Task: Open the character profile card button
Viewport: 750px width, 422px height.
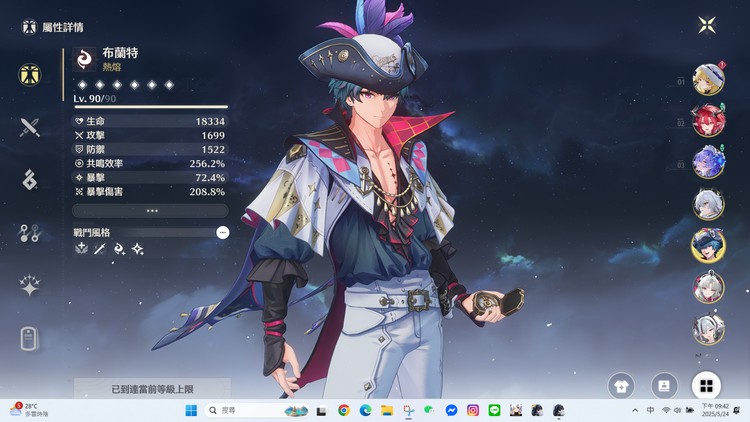Action: pos(664,386)
